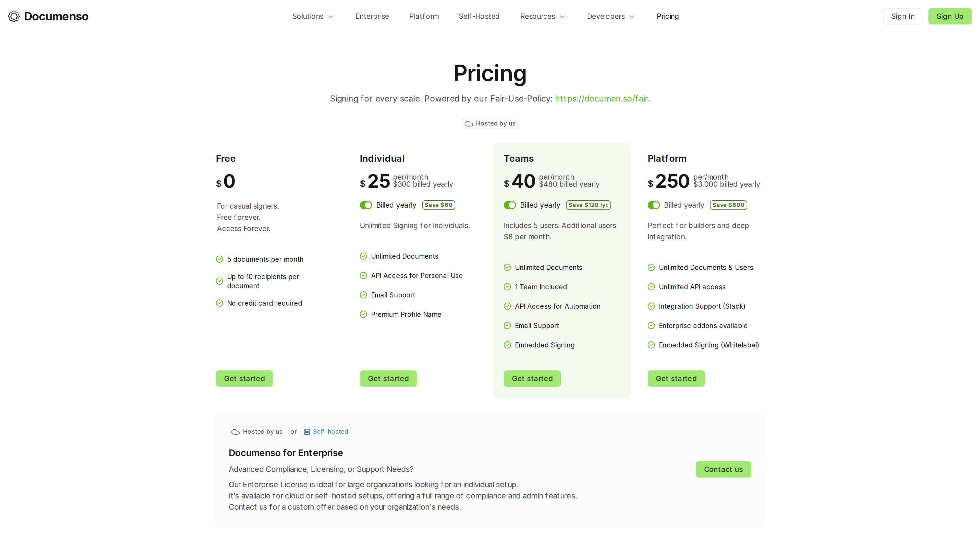Click checkmark icon beside API Access for Personal Use
980x551 pixels.
point(363,276)
